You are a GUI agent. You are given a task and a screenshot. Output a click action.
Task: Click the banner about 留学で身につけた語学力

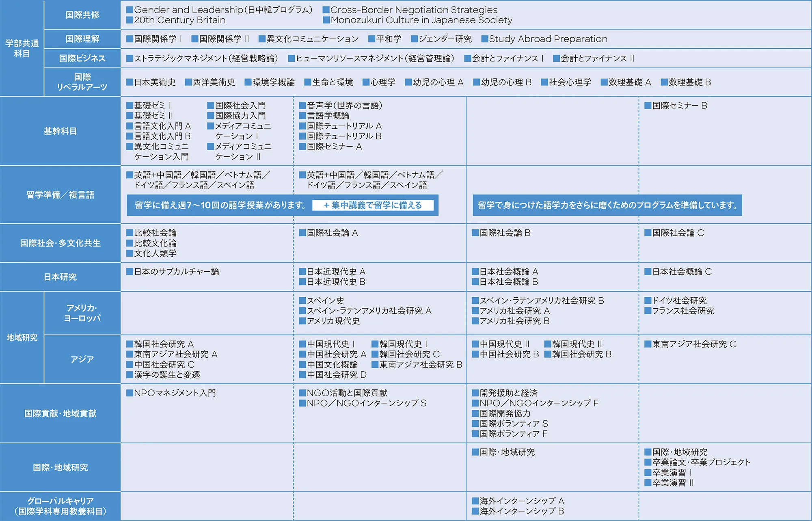click(x=607, y=205)
